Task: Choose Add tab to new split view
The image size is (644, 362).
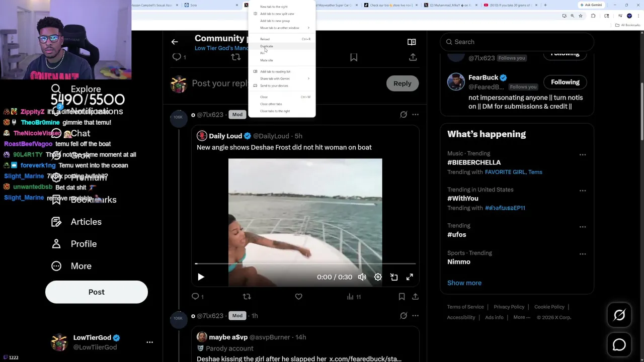Action: tap(282, 14)
